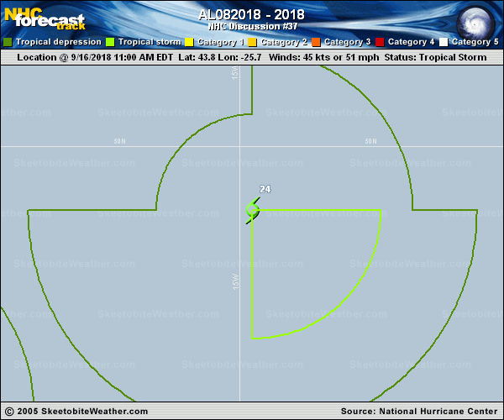Click the '24' forecast hour label

[265, 190]
